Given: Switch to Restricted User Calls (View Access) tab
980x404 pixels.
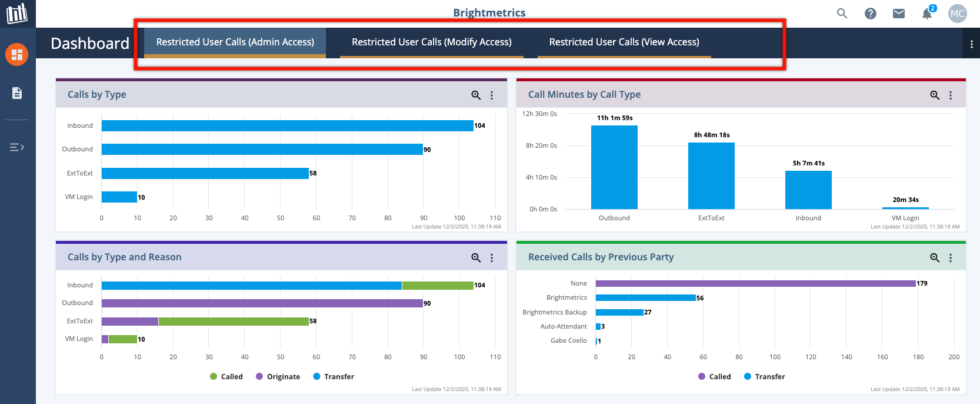Looking at the screenshot, I should coord(624,42).
